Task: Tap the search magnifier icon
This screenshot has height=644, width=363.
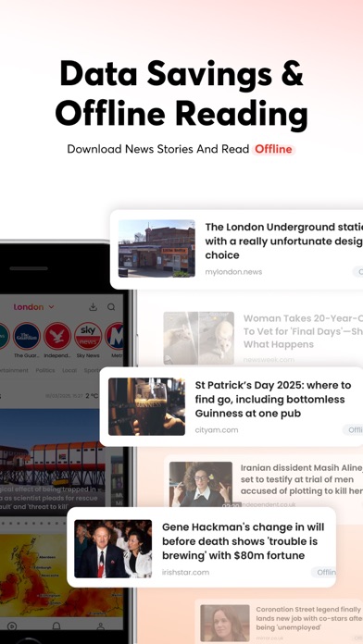Action: 111,307
